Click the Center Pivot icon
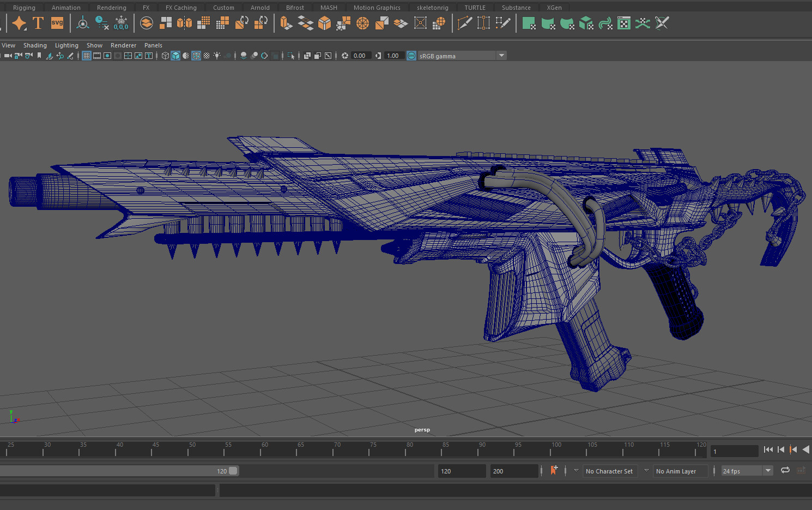 (x=83, y=23)
